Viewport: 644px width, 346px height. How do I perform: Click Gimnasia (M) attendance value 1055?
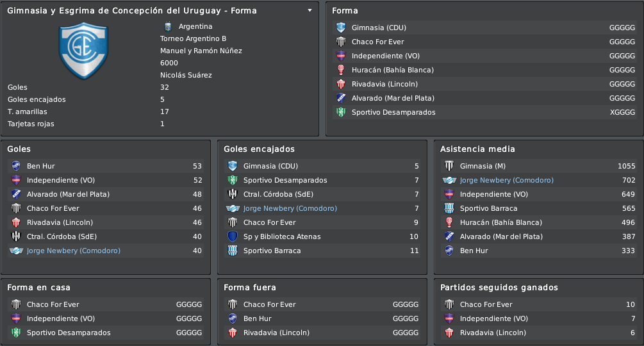point(626,166)
